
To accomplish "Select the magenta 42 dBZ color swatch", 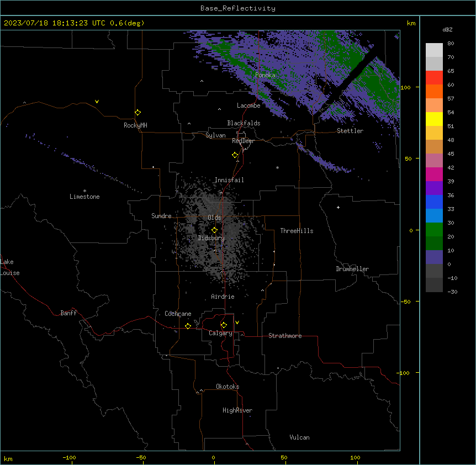I will [x=434, y=174].
